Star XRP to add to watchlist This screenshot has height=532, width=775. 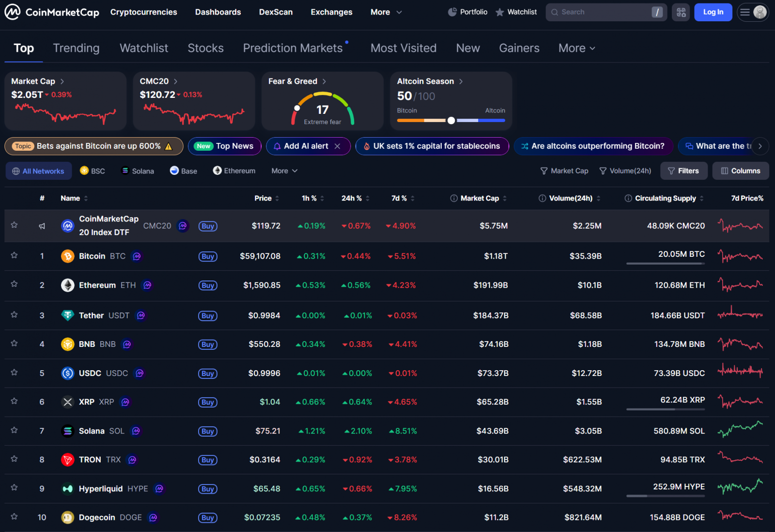[x=14, y=401]
